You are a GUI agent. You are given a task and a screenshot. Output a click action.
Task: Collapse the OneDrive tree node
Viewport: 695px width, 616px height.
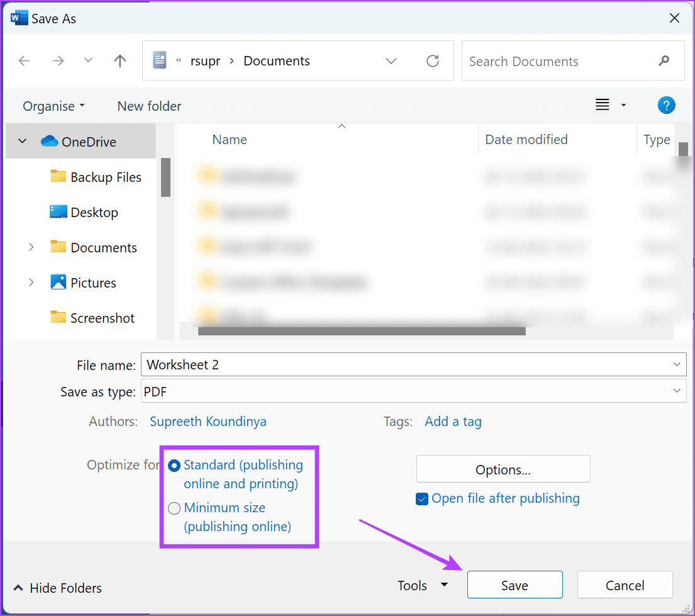click(x=22, y=141)
